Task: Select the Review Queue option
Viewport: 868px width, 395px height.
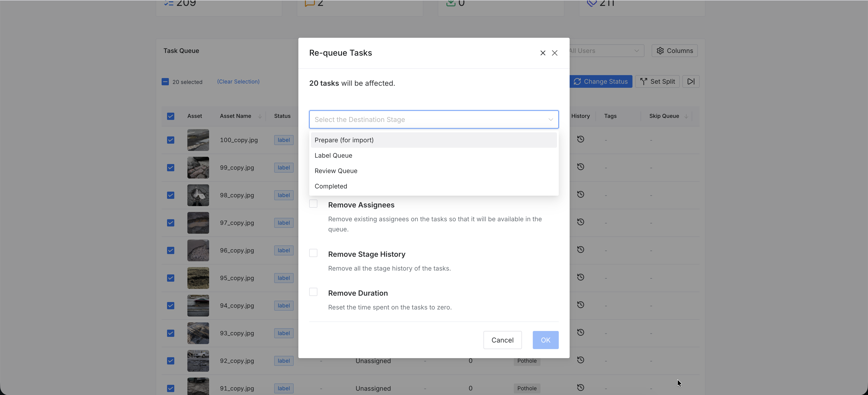Action: [x=336, y=171]
